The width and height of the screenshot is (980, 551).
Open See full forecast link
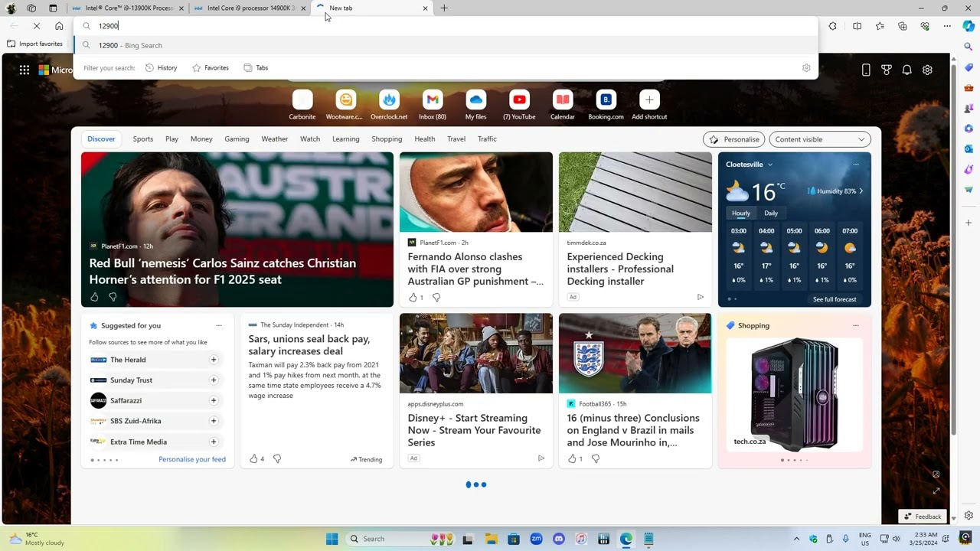835,299
